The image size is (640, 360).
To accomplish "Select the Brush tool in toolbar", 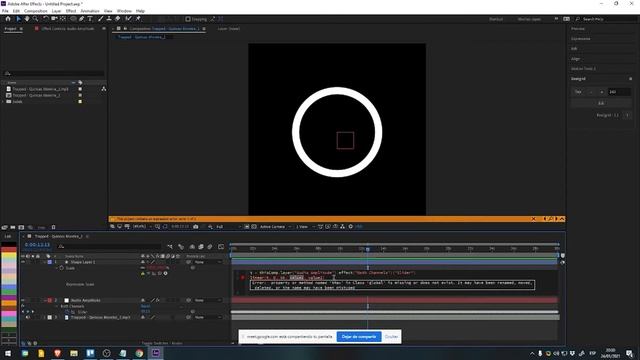I will click(100, 19).
